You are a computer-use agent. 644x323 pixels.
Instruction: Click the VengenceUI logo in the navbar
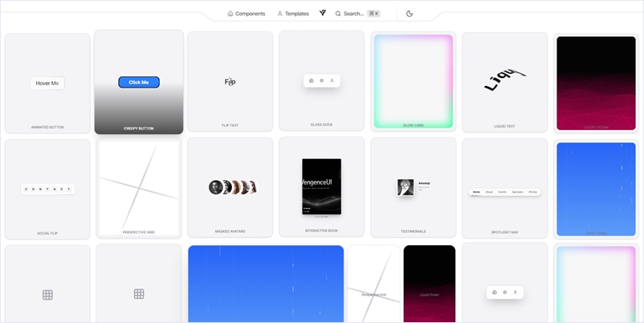pos(322,14)
